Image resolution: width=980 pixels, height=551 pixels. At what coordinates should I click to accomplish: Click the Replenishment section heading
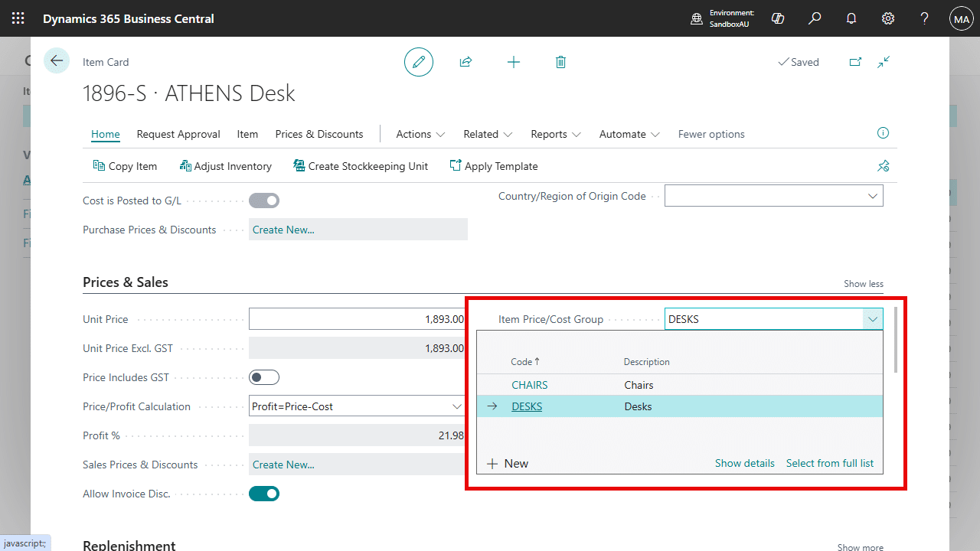(129, 546)
